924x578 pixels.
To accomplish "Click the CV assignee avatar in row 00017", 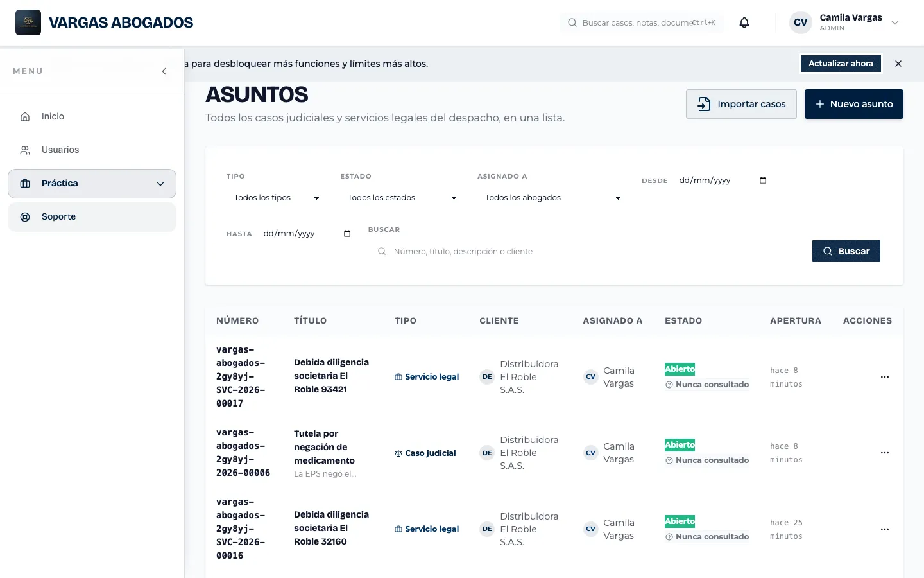I will [590, 377].
